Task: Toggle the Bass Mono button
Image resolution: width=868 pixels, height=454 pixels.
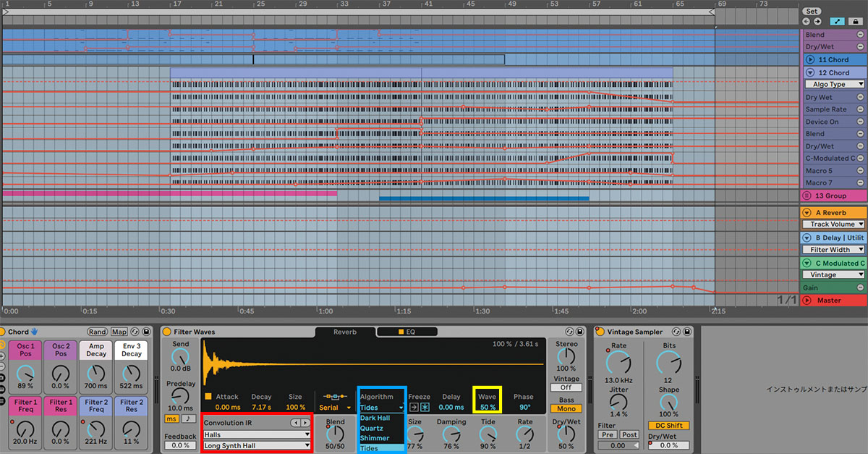Action: click(566, 408)
